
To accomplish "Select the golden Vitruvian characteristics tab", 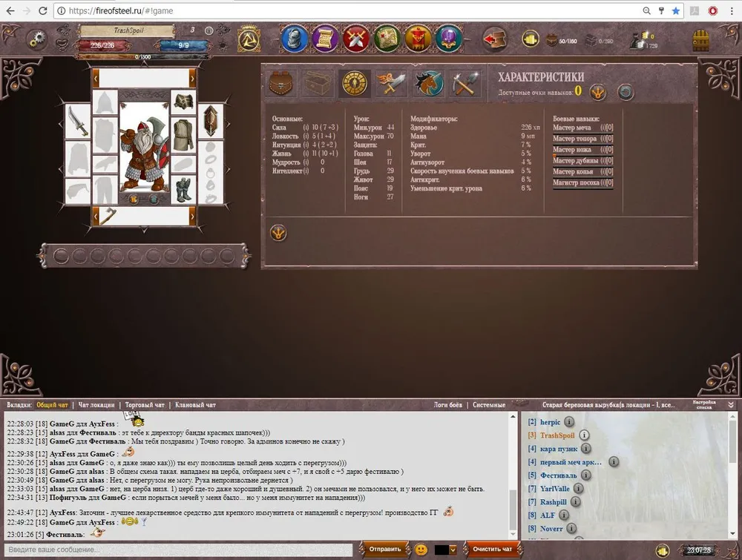I will [355, 84].
